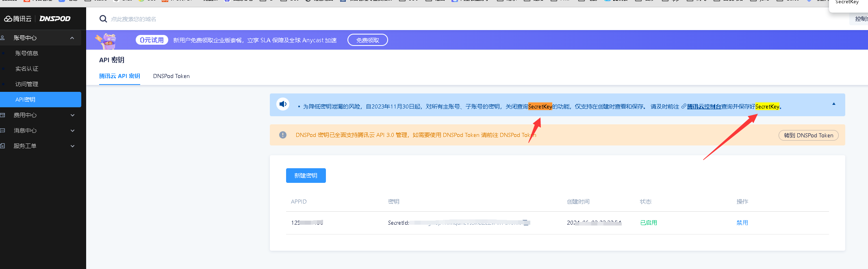Screen dimensions: 868x269
Task: Click the copy icon next to SecretId
Action: click(526, 222)
